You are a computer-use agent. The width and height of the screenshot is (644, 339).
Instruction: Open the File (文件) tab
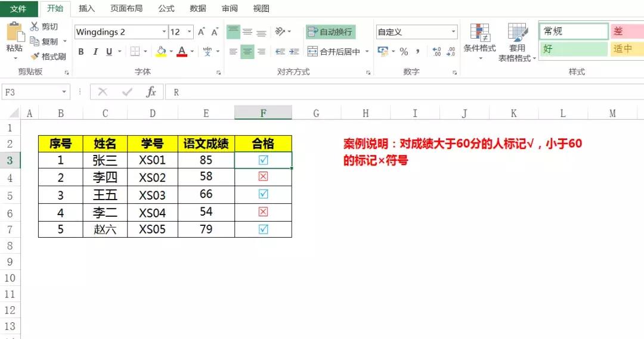tap(18, 8)
